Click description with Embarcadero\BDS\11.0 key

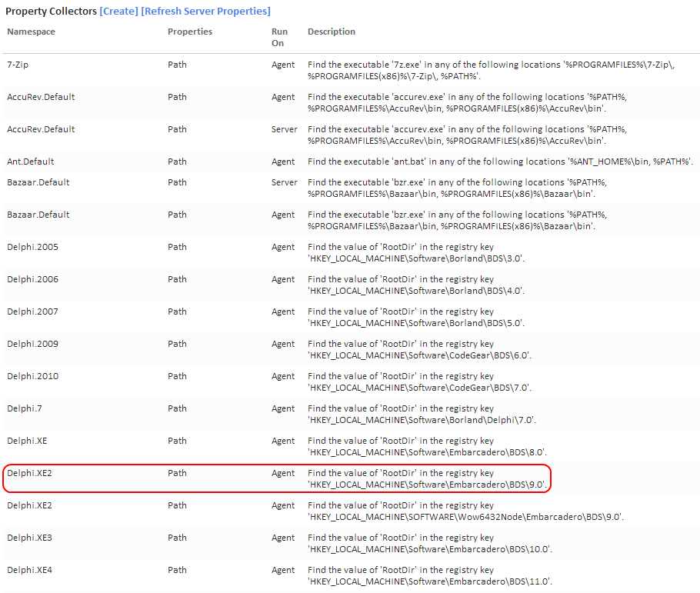(x=429, y=575)
